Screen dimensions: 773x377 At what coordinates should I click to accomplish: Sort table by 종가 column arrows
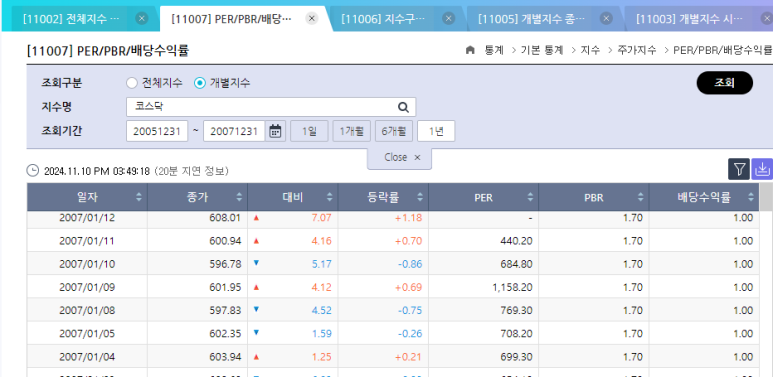[239, 198]
